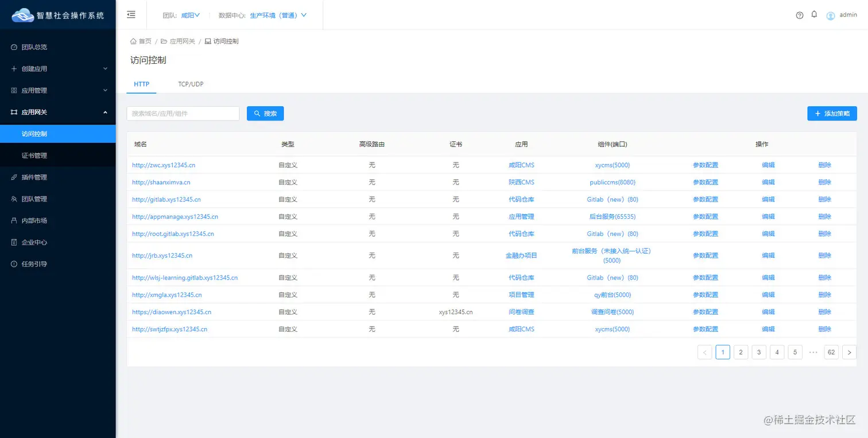Screen dimensions: 868x438
Task: Open 插件管理 in the sidebar
Action: point(57,177)
